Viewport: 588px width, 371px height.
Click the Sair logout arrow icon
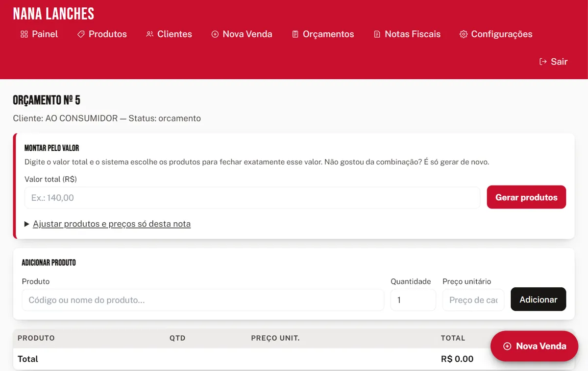click(543, 62)
